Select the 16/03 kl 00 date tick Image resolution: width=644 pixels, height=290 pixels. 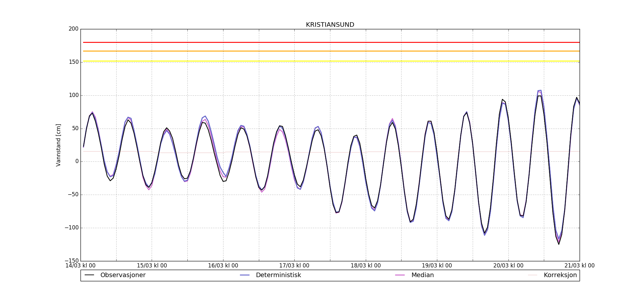[223, 266]
